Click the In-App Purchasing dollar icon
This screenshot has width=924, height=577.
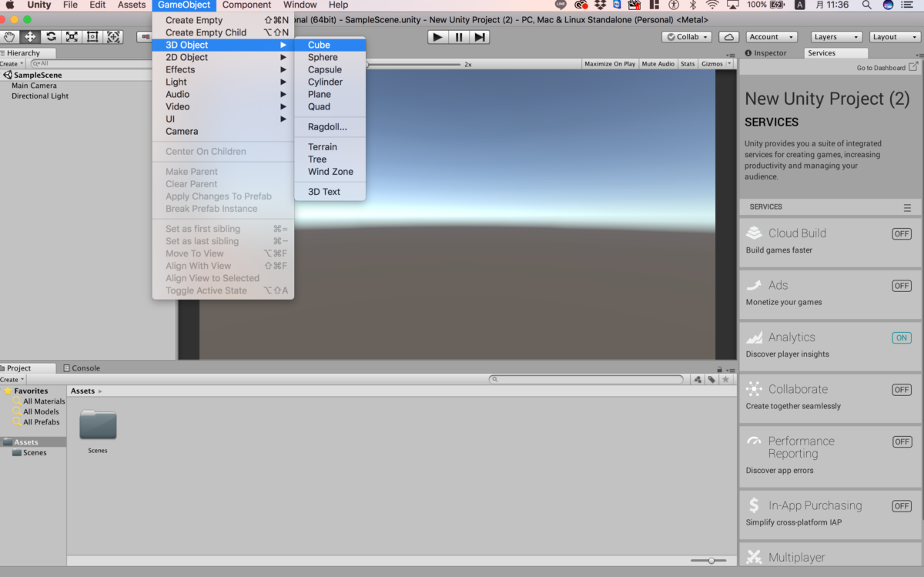click(x=754, y=505)
